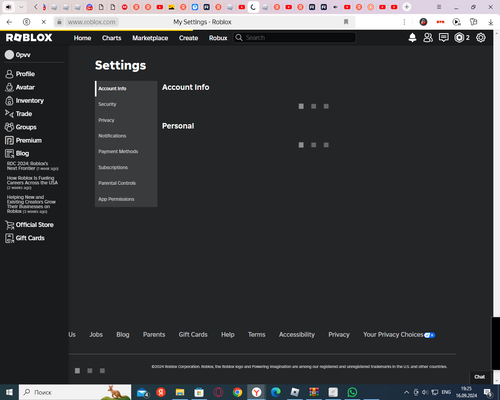Expand the browser tab list chevron
The image size is (500, 400).
[x=21, y=7]
